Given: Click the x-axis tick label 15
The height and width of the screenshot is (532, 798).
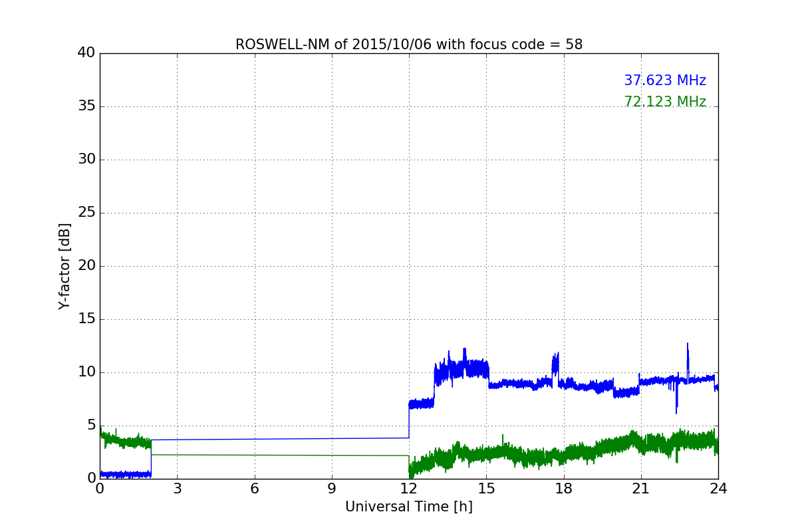Looking at the screenshot, I should tap(486, 489).
